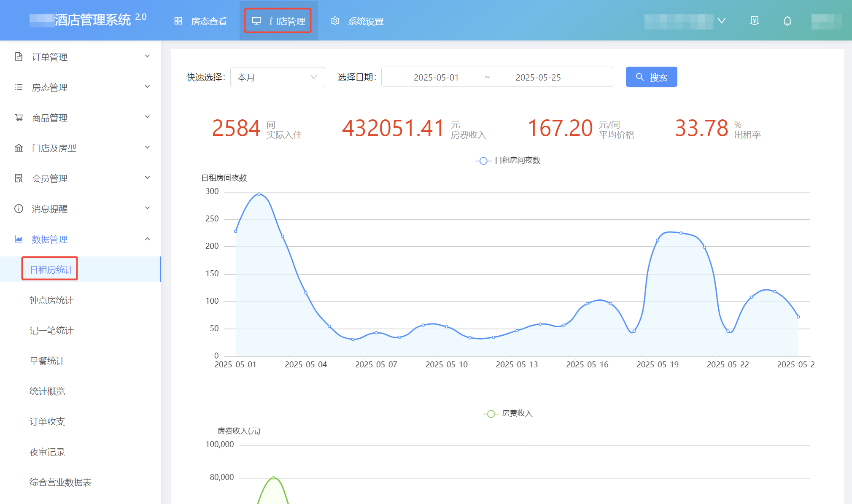Click the 会员管理 member icon

point(19,178)
